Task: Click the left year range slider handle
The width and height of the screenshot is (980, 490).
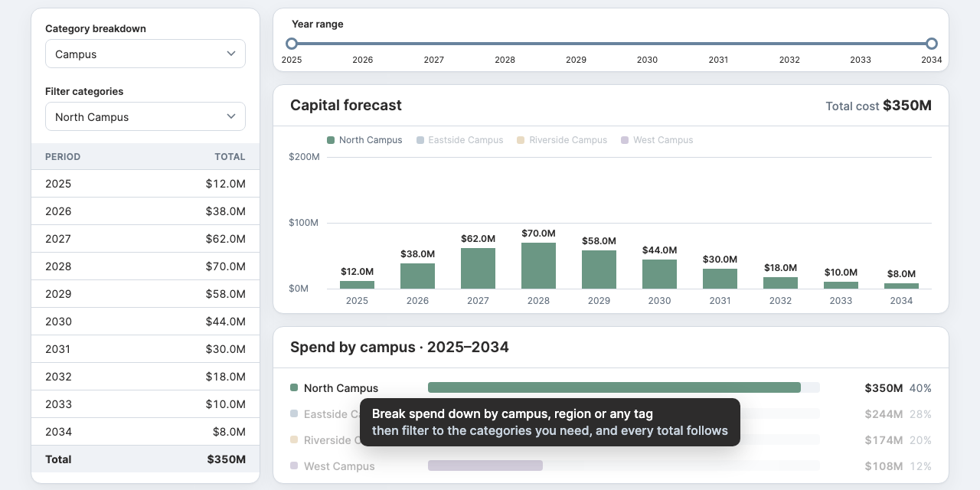Action: click(x=292, y=44)
